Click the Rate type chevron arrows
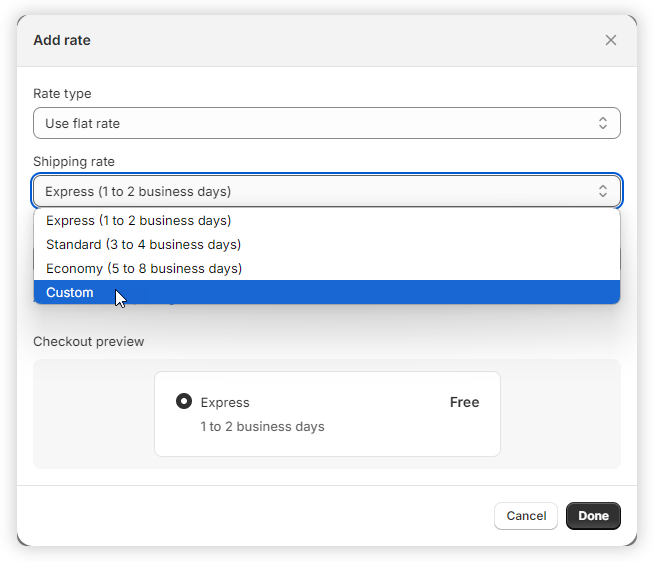 click(603, 123)
